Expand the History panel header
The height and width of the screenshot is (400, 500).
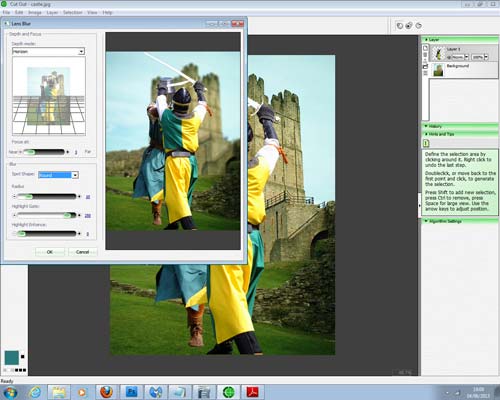[460, 126]
